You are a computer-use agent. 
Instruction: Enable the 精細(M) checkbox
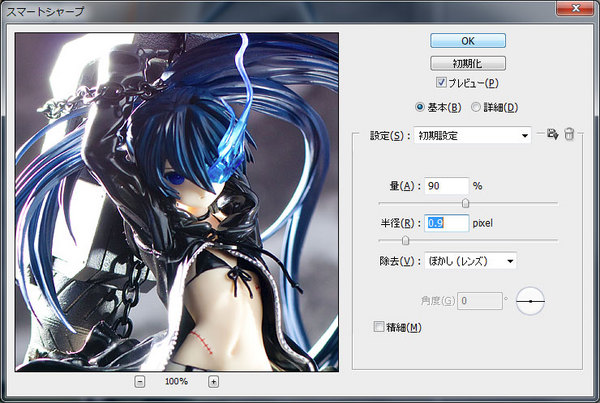tap(378, 327)
